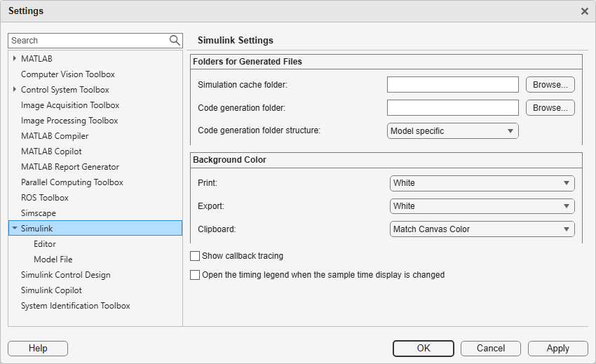Viewport: 596px width, 364px height.
Task: Click the Background Color section heading
Action: pos(229,160)
